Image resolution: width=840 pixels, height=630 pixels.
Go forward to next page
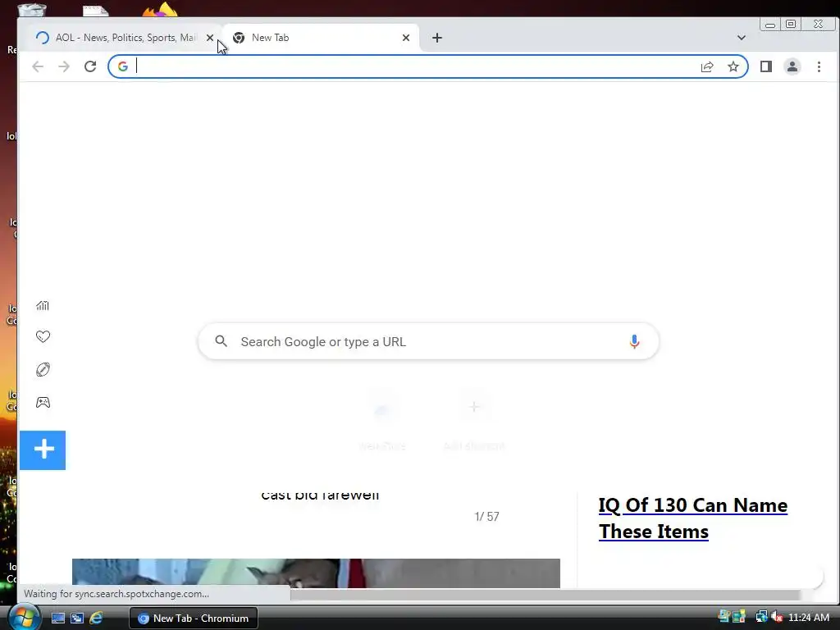(x=64, y=66)
